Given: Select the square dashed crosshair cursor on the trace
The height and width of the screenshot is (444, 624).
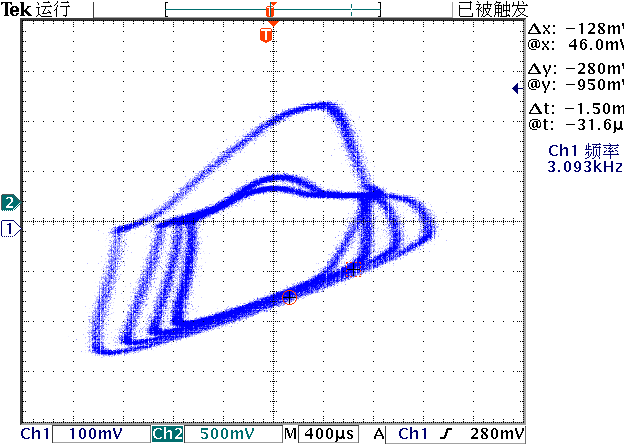Looking at the screenshot, I should pyautogui.click(x=353, y=269).
